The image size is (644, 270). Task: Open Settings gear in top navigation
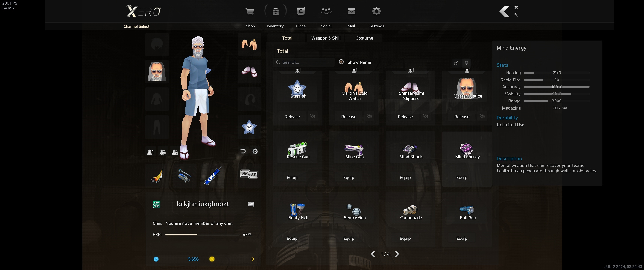[x=376, y=11]
